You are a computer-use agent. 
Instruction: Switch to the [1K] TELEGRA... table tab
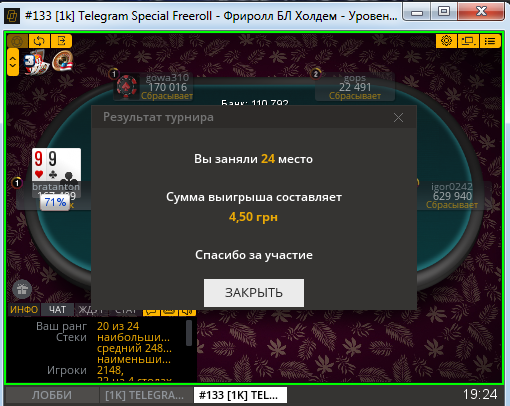tap(145, 395)
